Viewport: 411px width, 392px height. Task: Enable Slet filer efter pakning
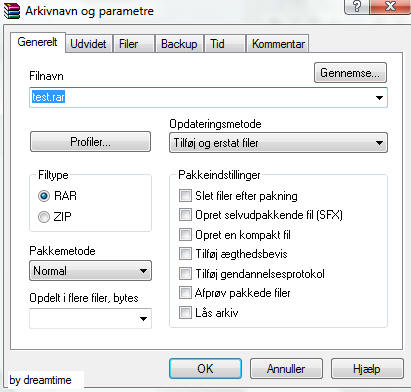point(185,196)
